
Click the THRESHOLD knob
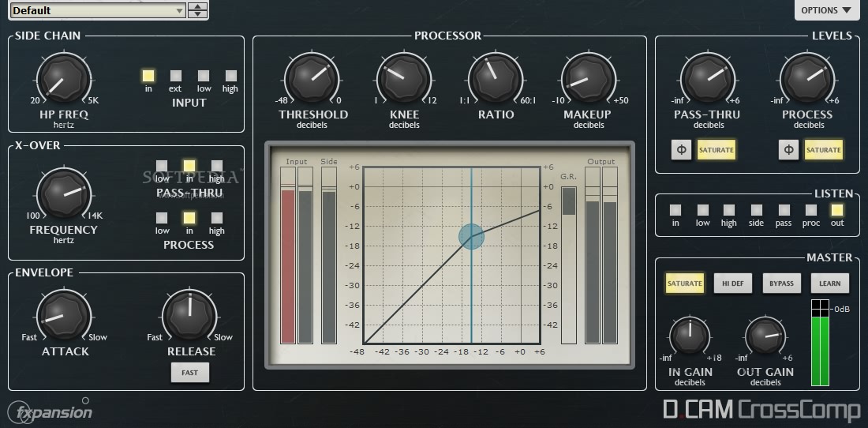point(312,78)
